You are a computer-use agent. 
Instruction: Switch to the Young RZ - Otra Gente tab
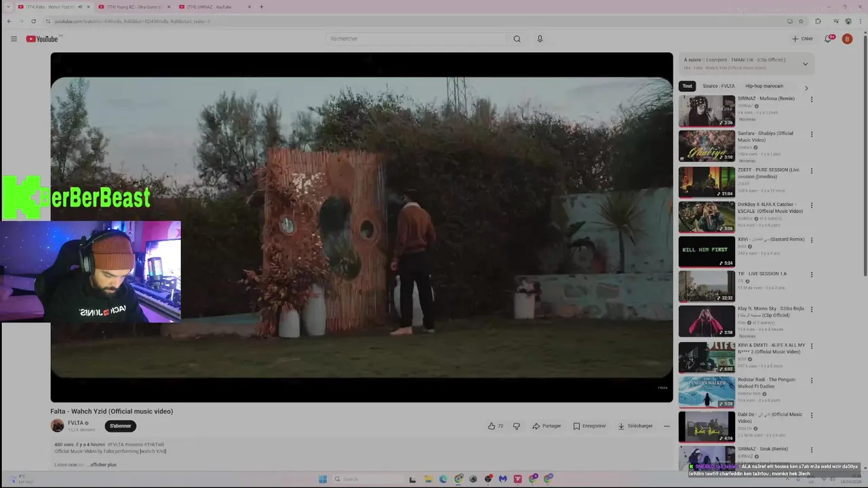134,7
